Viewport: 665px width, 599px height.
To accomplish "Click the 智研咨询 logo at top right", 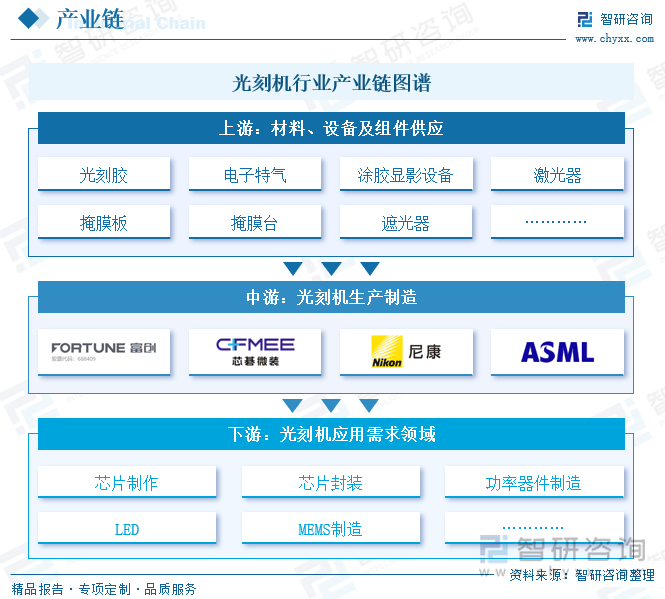I will tap(615, 19).
